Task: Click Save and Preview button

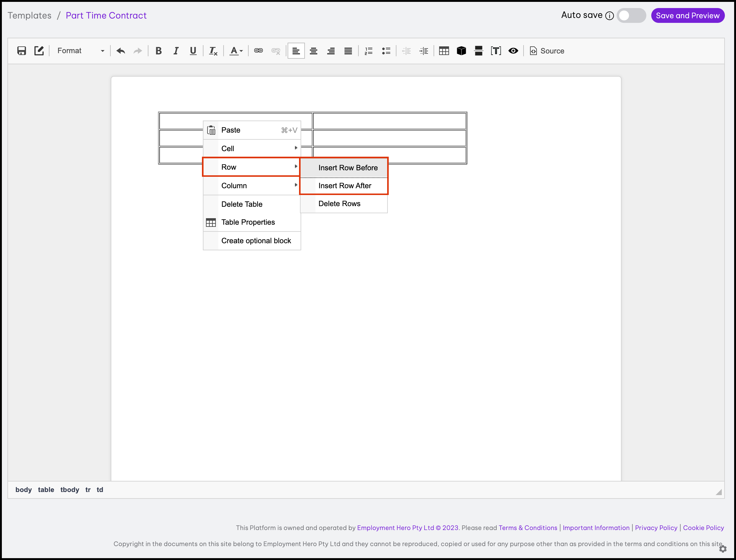Action: [687, 15]
